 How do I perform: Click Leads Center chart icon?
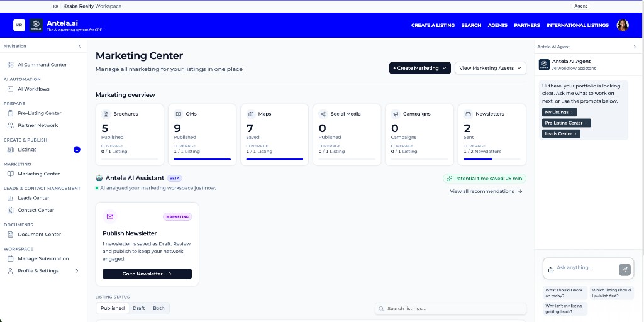[x=10, y=198]
